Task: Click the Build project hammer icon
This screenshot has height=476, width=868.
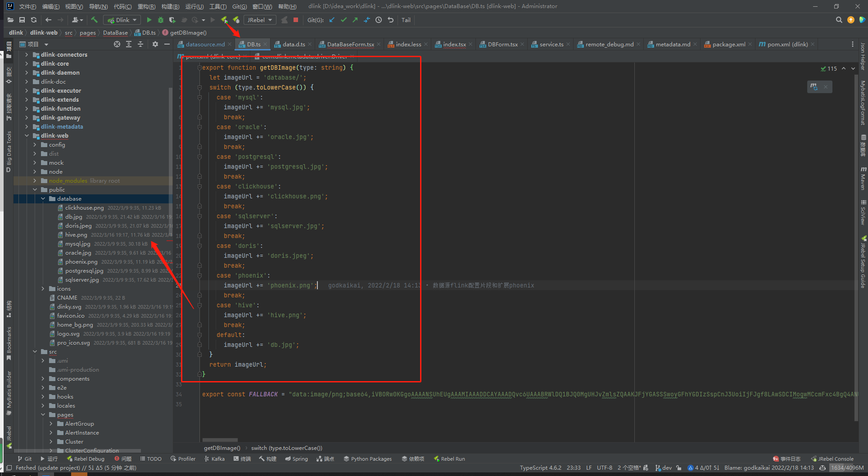Action: [x=94, y=20]
